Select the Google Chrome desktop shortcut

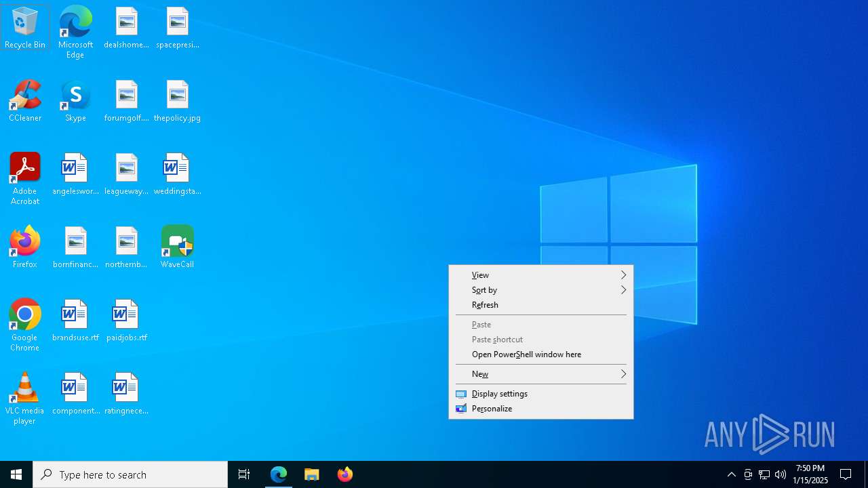25,325
